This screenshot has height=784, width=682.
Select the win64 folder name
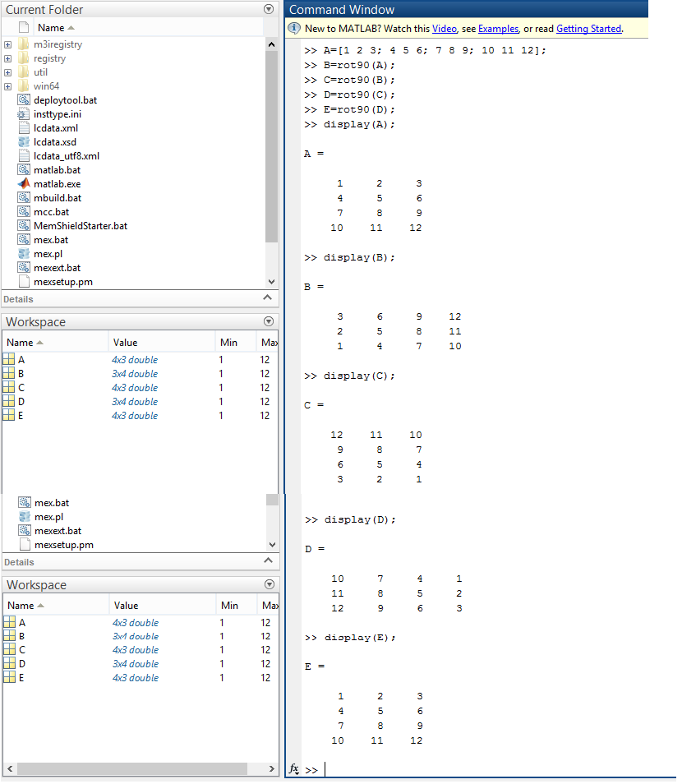[x=47, y=86]
